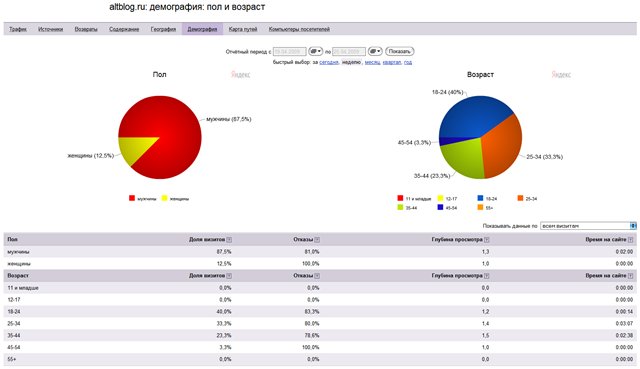This screenshot has width=640, height=369.
Task: Click help icon by Время на сайте in Возраст header
Action: coord(631,276)
